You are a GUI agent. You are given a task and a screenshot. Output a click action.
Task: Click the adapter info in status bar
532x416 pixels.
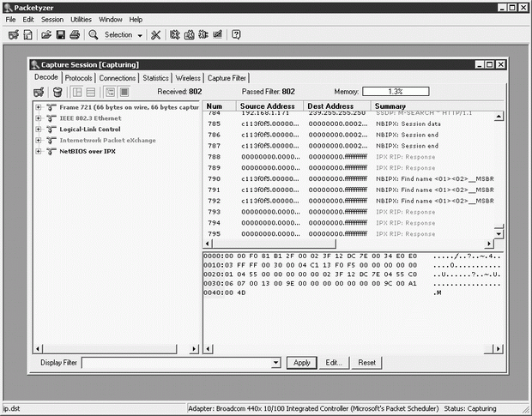(x=313, y=408)
